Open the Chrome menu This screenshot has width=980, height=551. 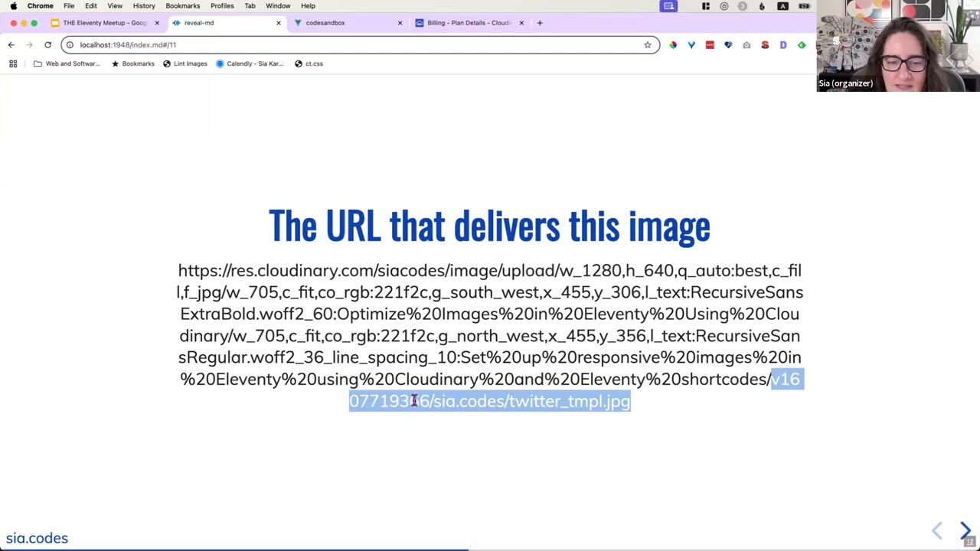click(41, 6)
